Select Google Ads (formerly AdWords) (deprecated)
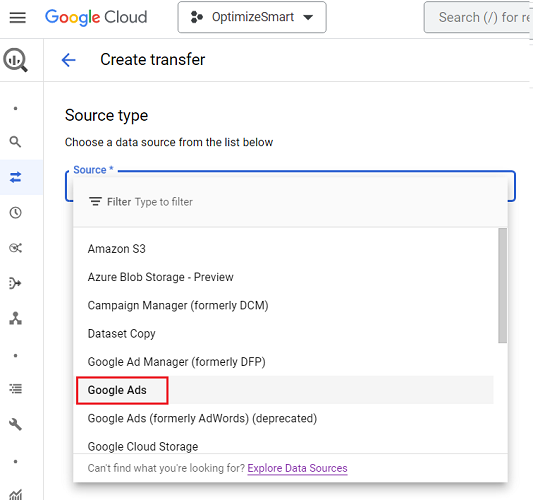 pos(283,418)
